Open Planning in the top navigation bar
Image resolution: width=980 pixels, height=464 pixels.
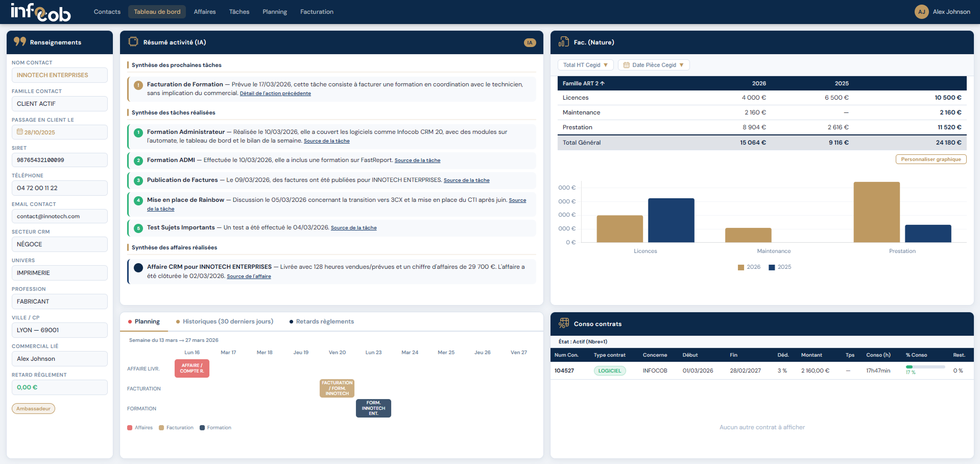click(x=275, y=12)
